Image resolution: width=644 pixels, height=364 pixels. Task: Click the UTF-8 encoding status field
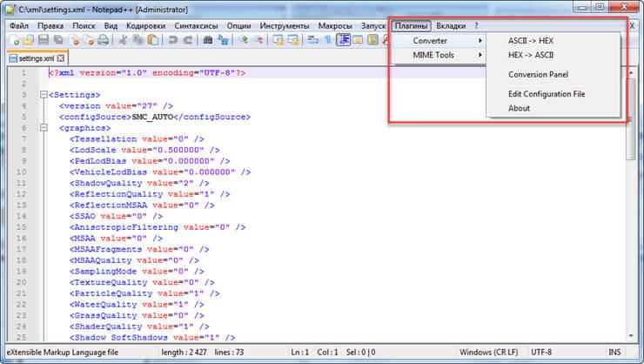(541, 352)
